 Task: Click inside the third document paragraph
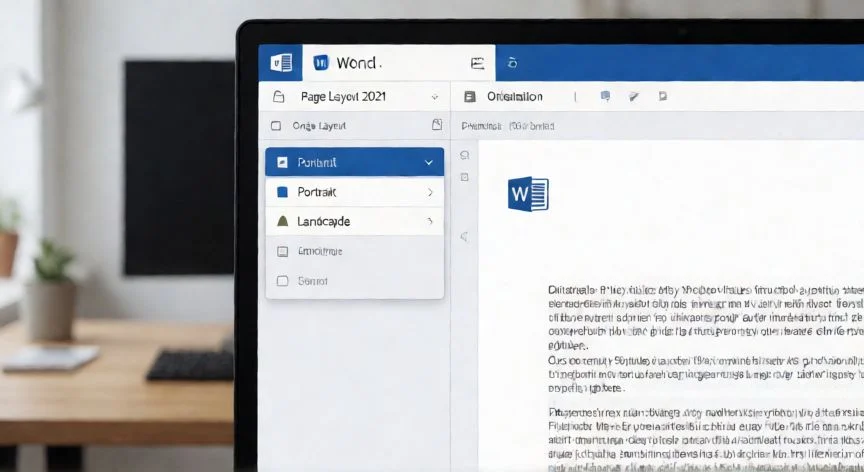(x=705, y=441)
